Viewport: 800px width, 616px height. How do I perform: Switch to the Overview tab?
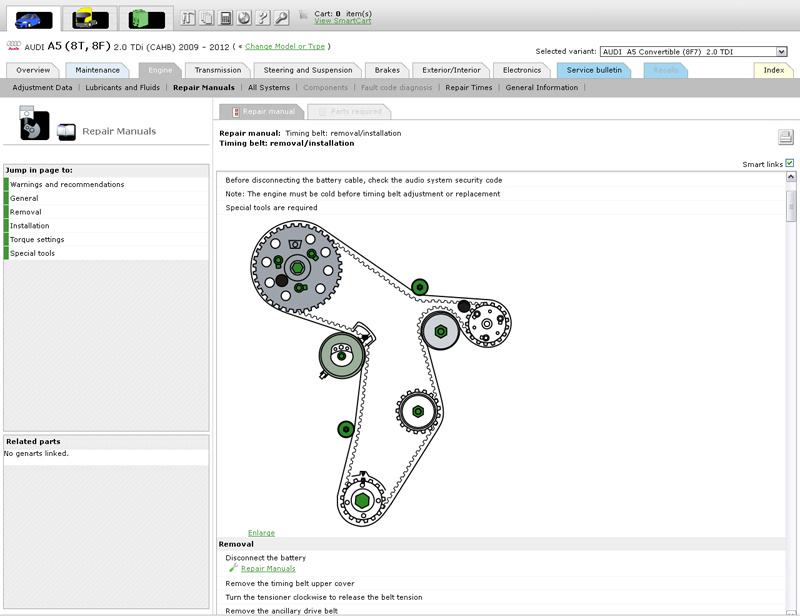click(33, 70)
